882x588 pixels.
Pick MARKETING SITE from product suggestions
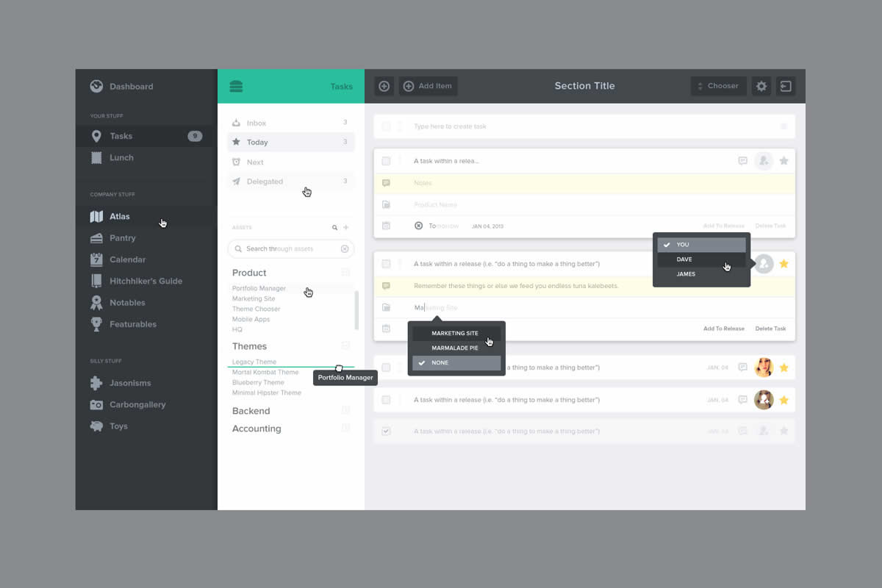(456, 333)
